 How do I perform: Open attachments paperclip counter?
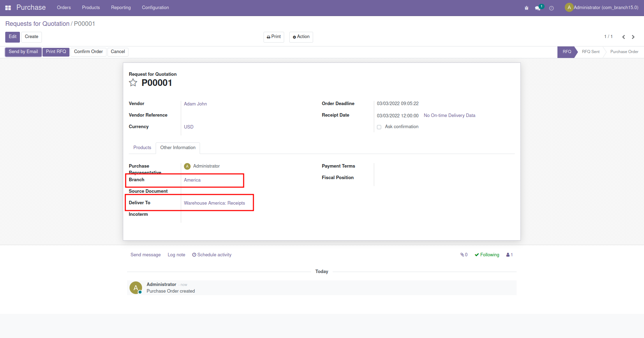[464, 255]
